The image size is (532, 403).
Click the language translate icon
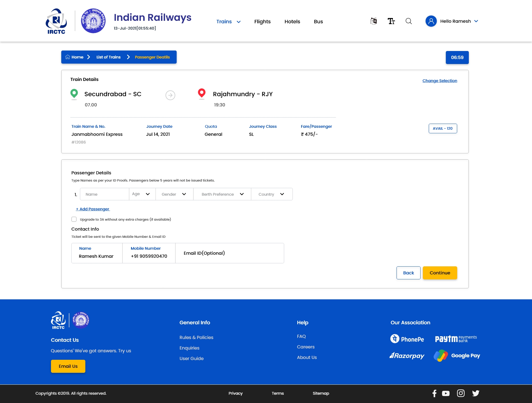click(374, 21)
